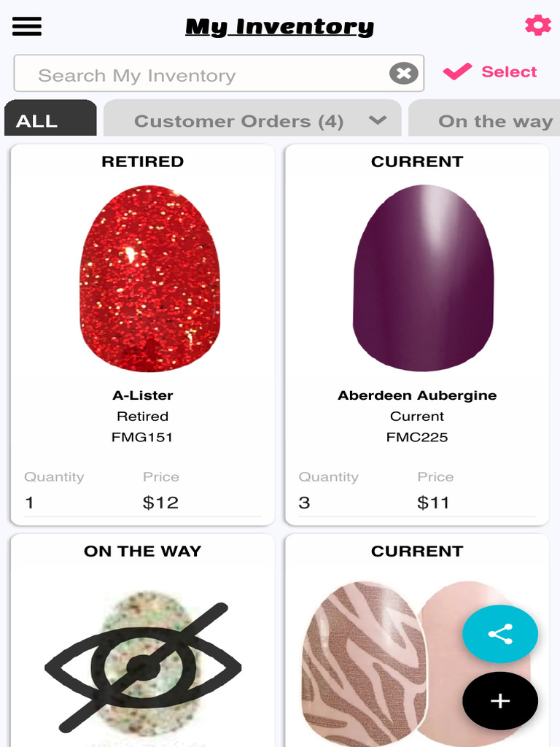Edit the A-Lister $12 price field
Viewport: 560px width, 747px height.
[197, 503]
